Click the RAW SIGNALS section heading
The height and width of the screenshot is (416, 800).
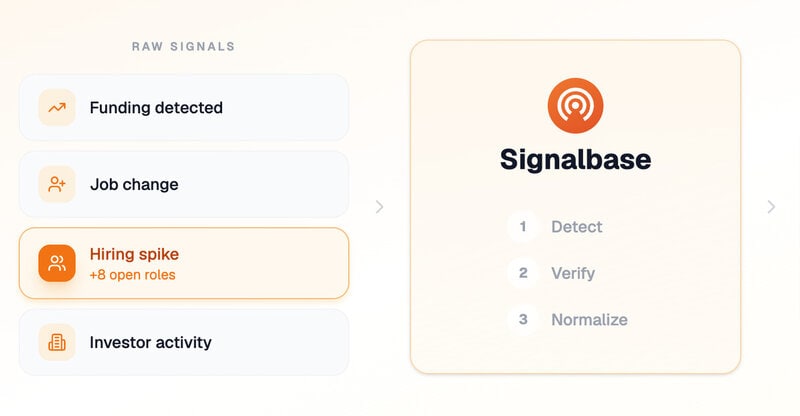click(x=184, y=46)
